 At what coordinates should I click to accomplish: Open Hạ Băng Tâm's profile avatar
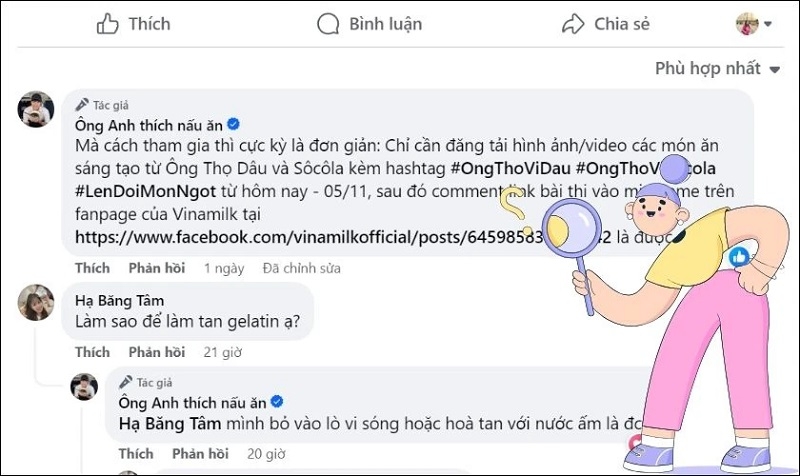click(x=36, y=302)
